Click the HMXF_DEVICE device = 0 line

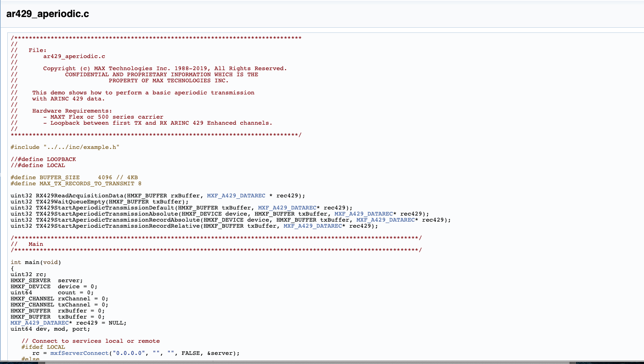pos(54,286)
